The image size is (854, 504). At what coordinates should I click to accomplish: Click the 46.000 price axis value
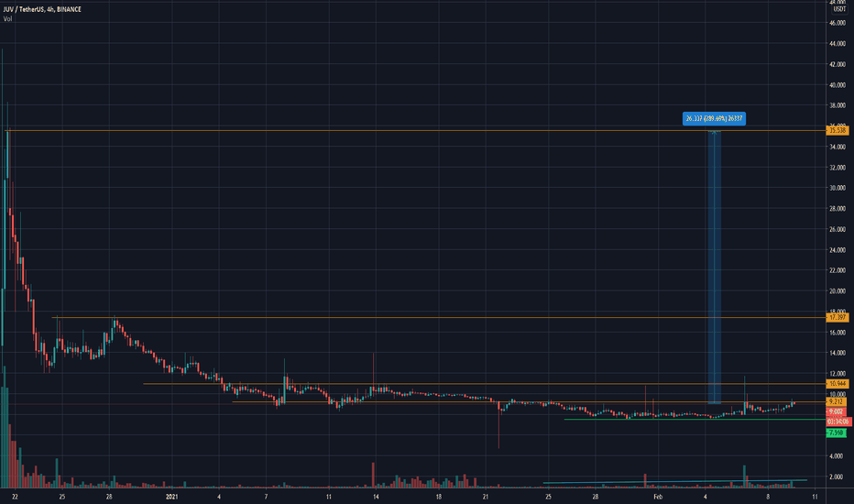tap(838, 23)
